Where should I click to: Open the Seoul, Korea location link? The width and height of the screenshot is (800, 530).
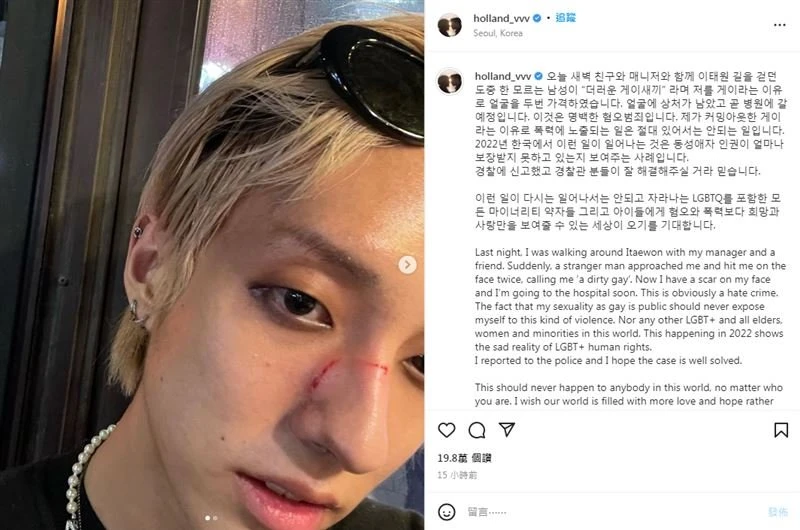(x=497, y=33)
